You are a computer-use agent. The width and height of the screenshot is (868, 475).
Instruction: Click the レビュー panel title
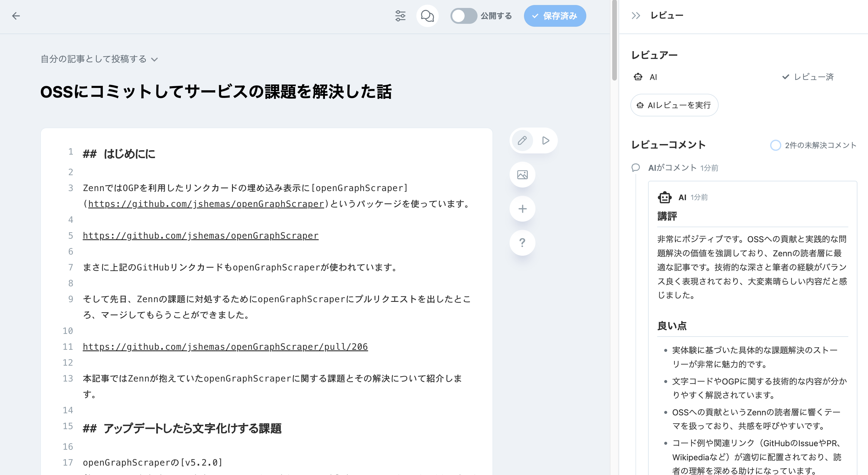tap(667, 16)
